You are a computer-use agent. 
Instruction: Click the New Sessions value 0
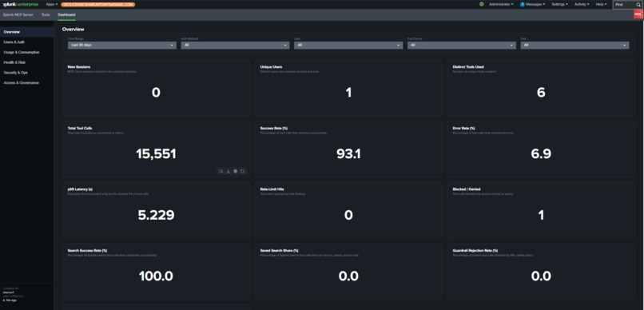156,93
